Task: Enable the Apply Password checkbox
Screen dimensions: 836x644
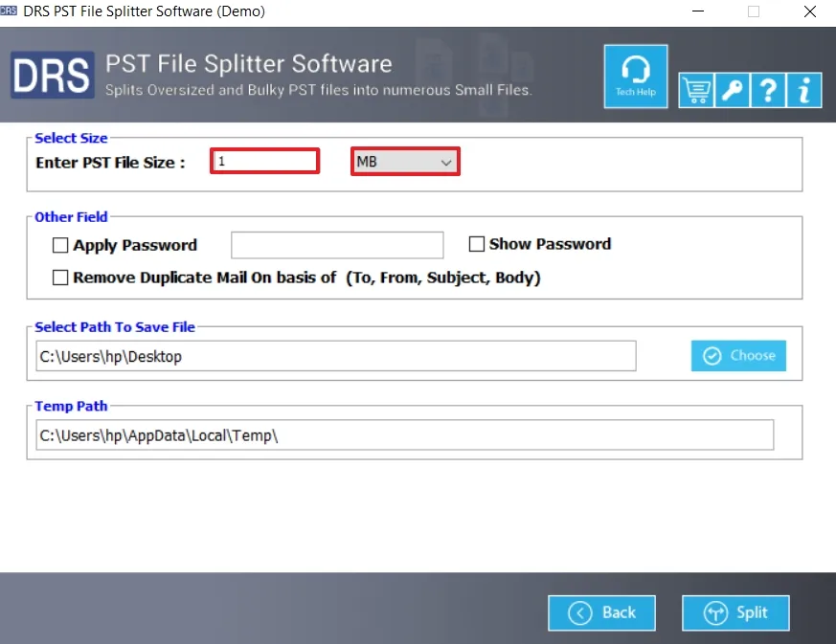Action: [60, 246]
